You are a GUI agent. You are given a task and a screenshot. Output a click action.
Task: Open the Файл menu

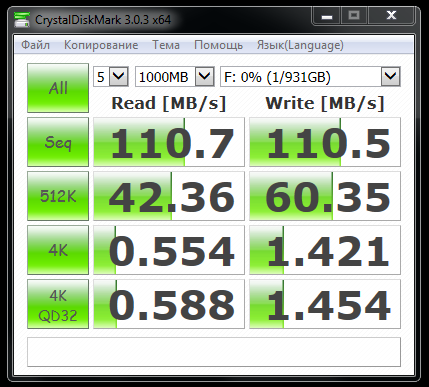click(x=35, y=45)
